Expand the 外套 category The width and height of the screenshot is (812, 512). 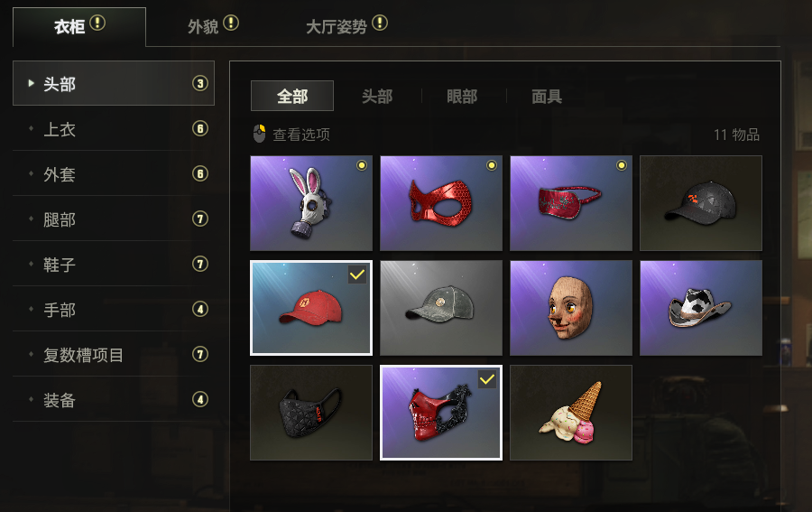tap(114, 174)
